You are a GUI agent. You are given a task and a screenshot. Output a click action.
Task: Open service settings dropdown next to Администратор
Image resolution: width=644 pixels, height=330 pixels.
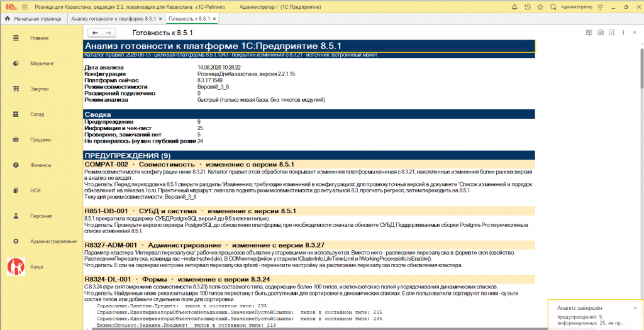pos(601,7)
